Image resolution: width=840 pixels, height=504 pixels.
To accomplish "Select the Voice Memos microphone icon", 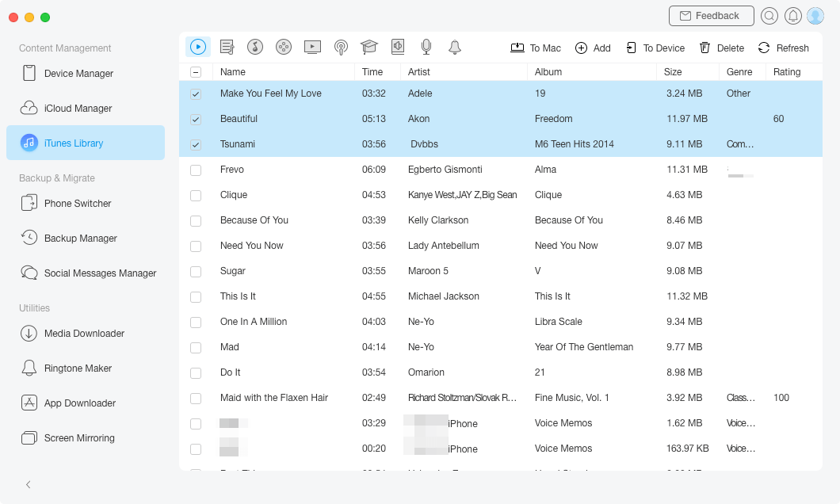I will click(426, 48).
